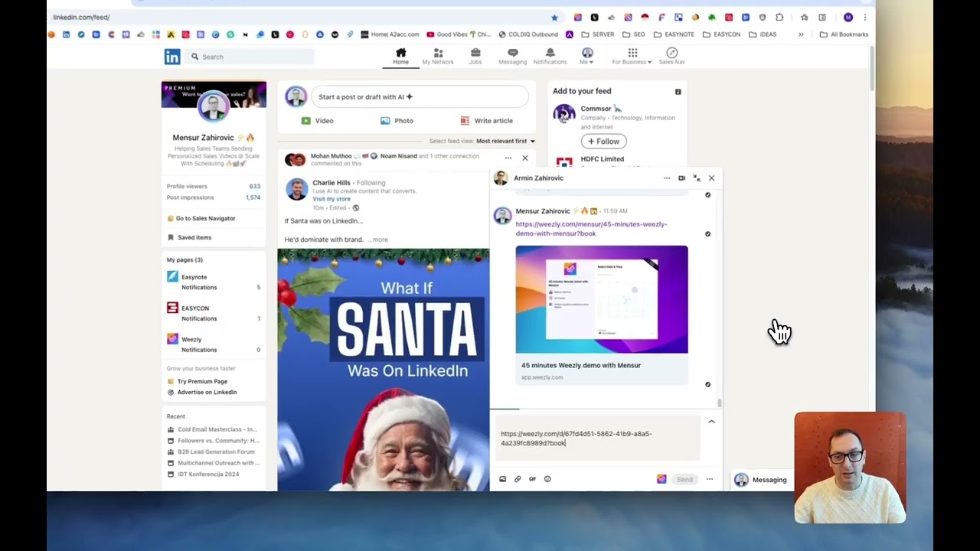Open Armin Zahirovic chat header name

point(538,178)
